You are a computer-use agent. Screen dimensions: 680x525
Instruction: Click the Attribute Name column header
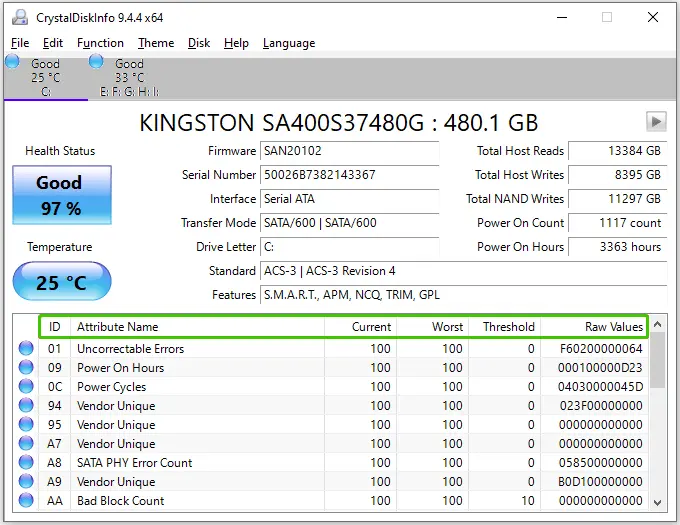pyautogui.click(x=197, y=326)
